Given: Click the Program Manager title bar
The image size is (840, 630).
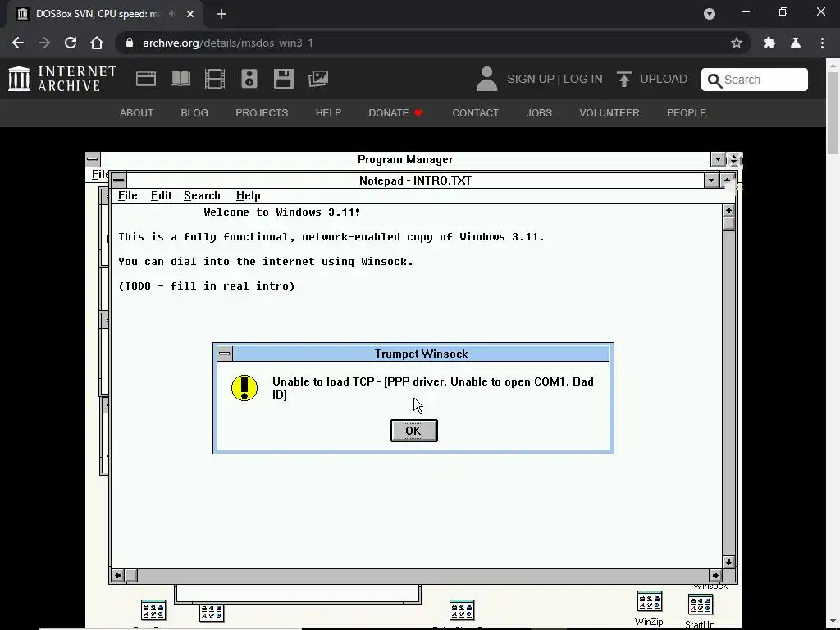Looking at the screenshot, I should [405, 160].
